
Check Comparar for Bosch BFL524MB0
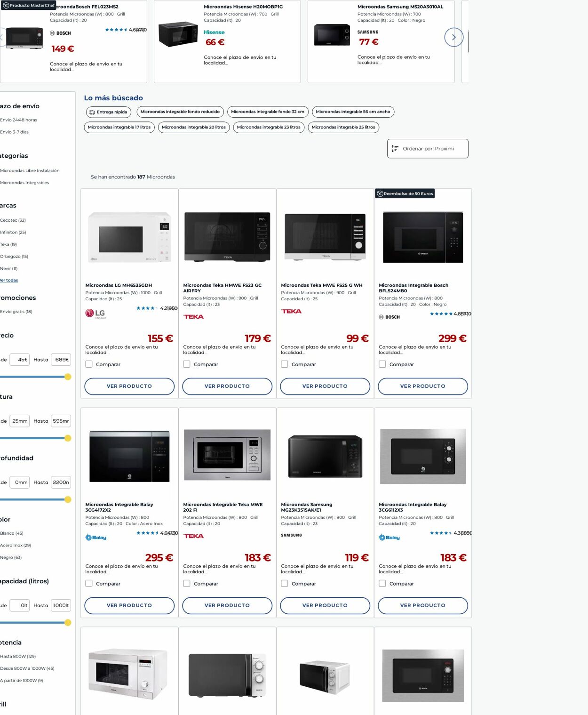pyautogui.click(x=382, y=364)
